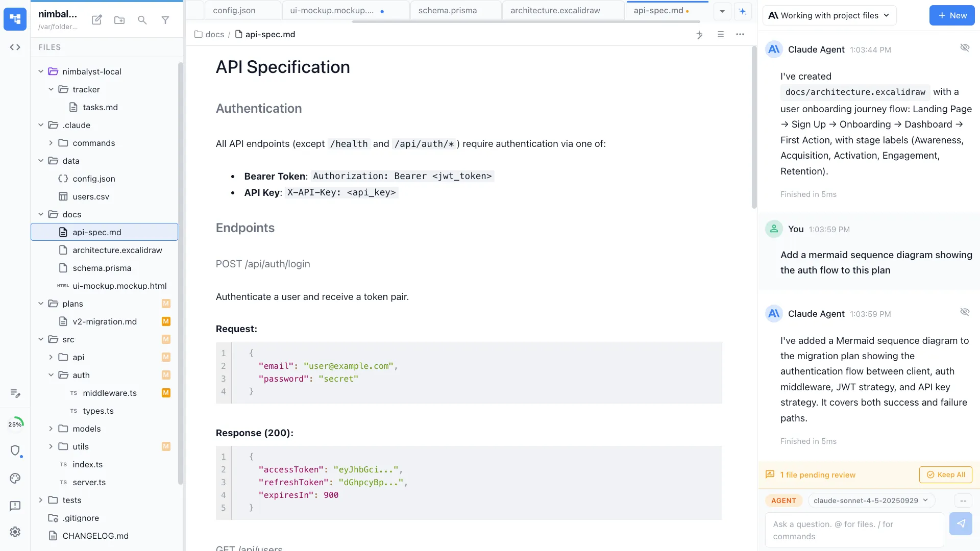Open the AI magic-wand icon above the document
Screen dimensions: 980x551
point(700,35)
